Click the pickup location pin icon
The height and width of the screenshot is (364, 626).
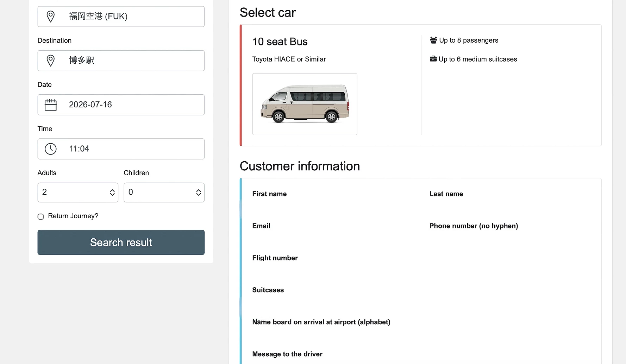tap(51, 17)
